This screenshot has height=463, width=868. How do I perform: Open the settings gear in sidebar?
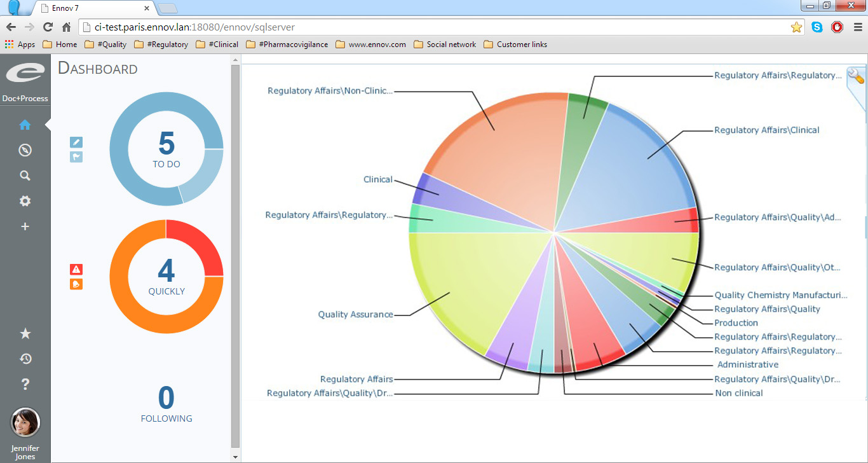[25, 201]
